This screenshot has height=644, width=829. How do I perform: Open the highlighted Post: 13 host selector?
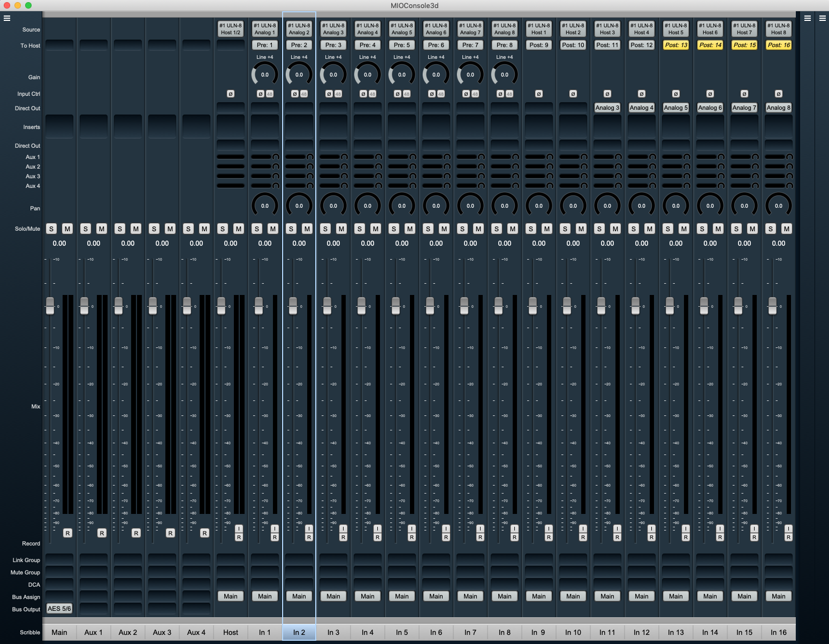pos(676,45)
